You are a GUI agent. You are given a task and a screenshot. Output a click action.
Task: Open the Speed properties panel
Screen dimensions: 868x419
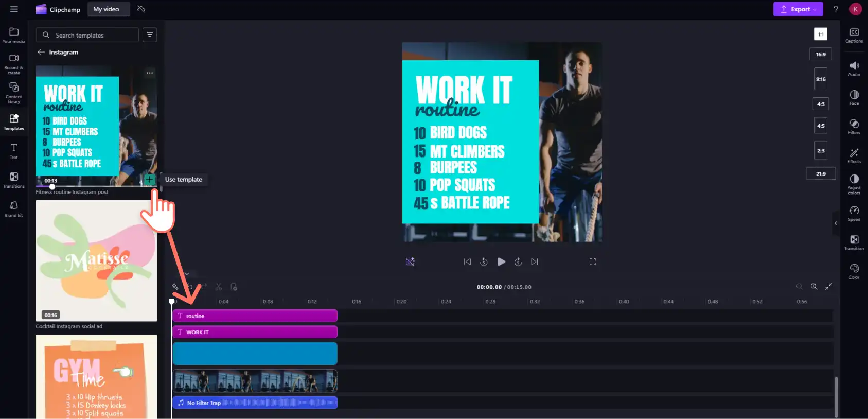pos(854,214)
